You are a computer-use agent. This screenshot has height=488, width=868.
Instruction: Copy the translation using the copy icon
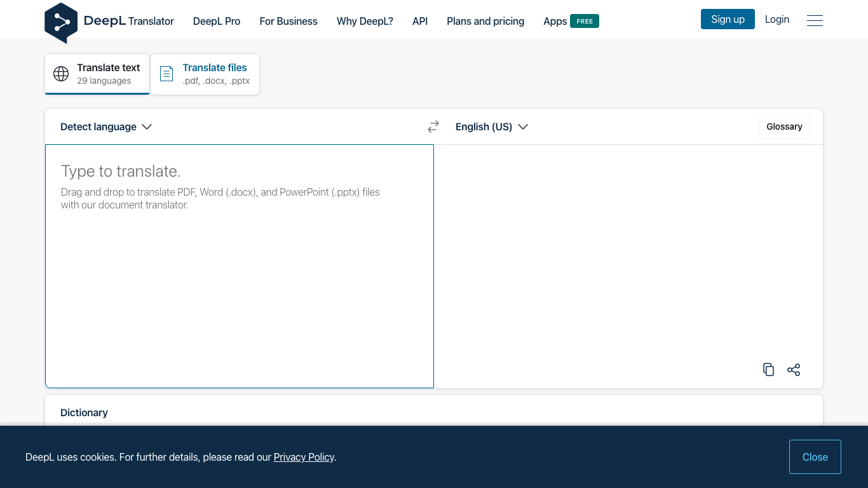click(768, 369)
